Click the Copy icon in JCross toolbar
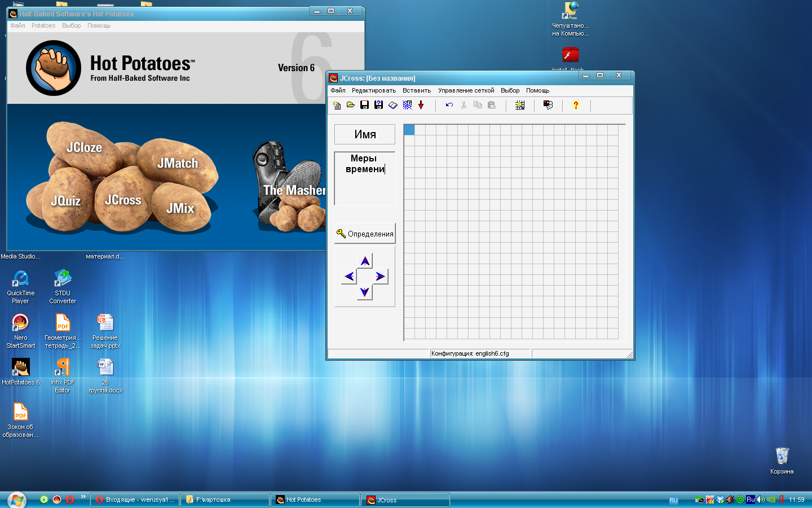 pos(478,105)
